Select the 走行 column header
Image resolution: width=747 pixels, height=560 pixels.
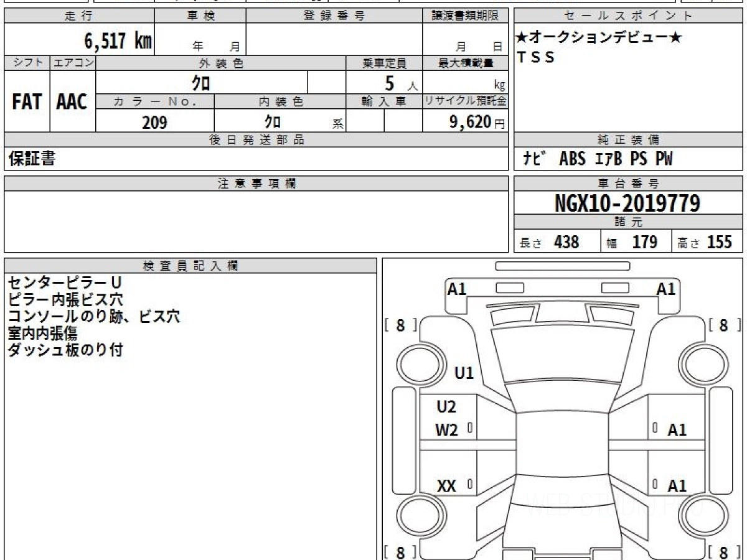point(79,16)
